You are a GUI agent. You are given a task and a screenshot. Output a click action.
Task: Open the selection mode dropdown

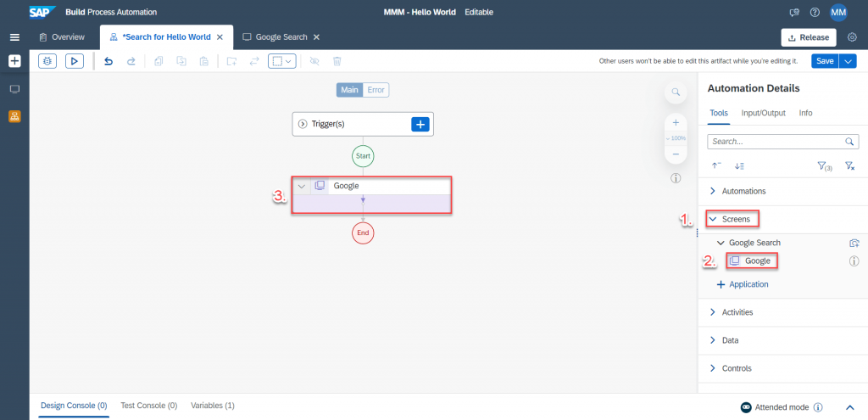click(x=282, y=61)
